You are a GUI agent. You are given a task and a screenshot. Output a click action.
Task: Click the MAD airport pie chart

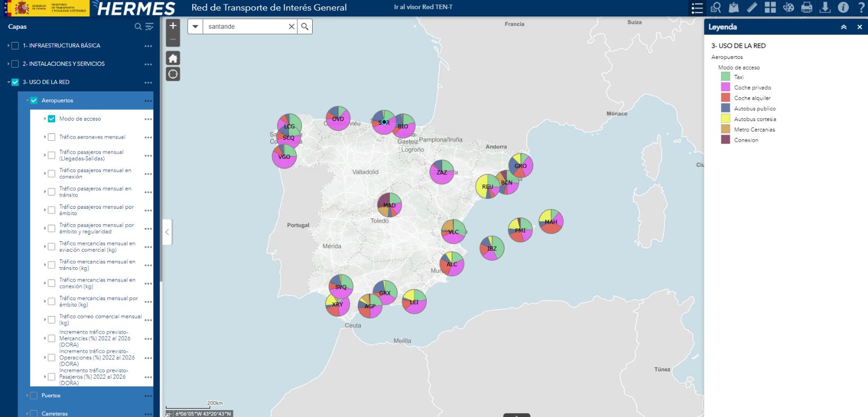point(389,205)
